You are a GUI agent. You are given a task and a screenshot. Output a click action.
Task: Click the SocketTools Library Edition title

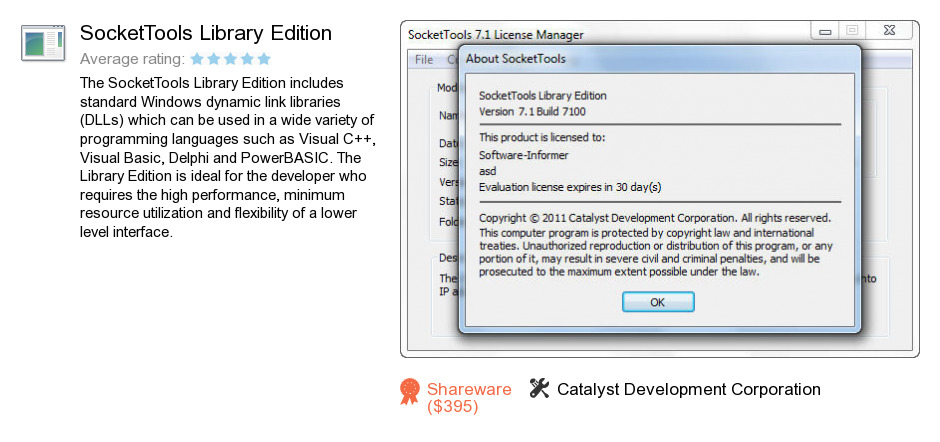206,33
